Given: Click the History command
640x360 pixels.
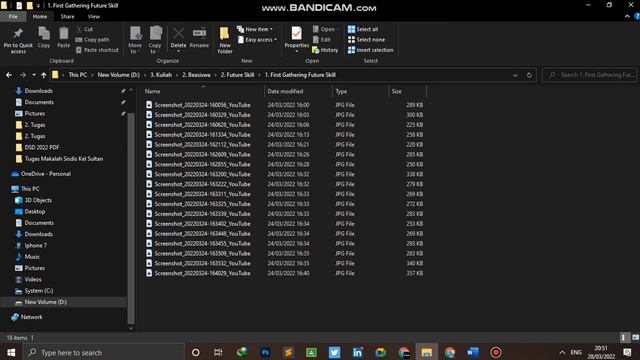Looking at the screenshot, I should coord(325,50).
